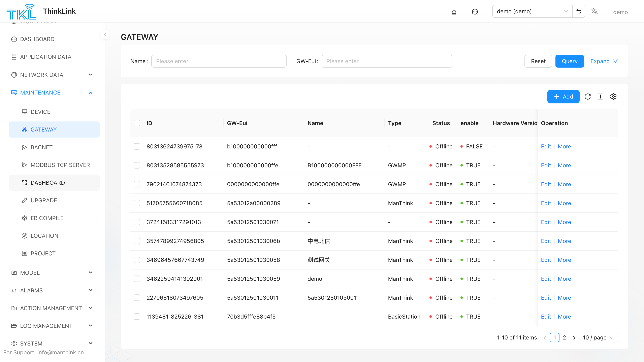
Task: Open the demo (demo) organization dropdown
Action: tap(532, 11)
